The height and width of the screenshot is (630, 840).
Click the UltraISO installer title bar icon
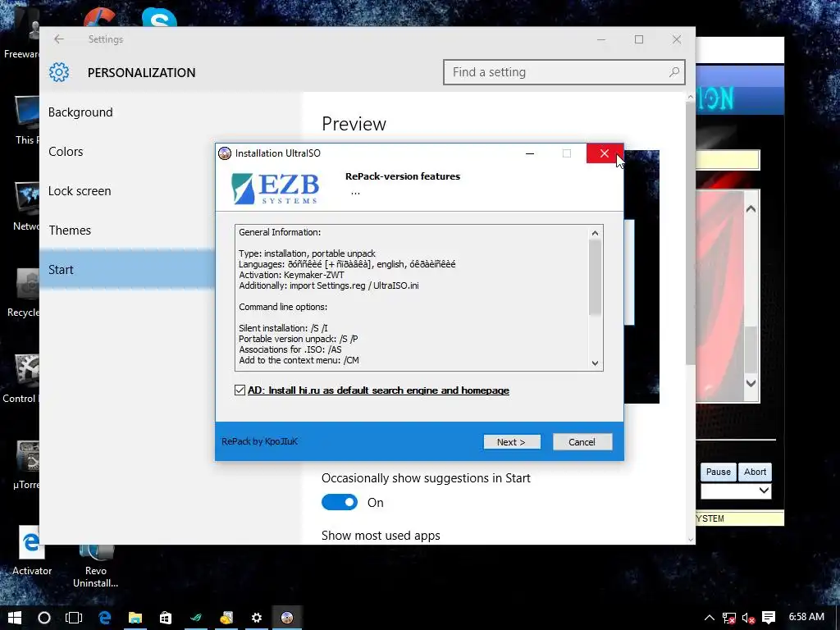(x=225, y=153)
